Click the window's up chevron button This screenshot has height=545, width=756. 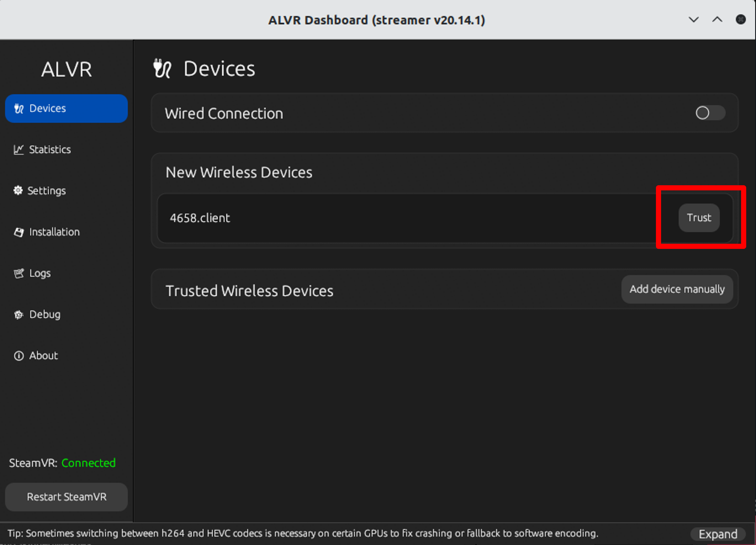pos(717,20)
